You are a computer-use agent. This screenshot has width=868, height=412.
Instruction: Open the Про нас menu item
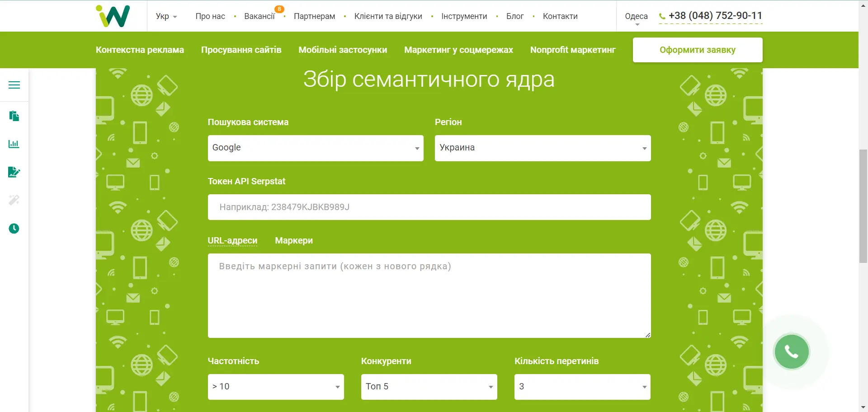210,16
